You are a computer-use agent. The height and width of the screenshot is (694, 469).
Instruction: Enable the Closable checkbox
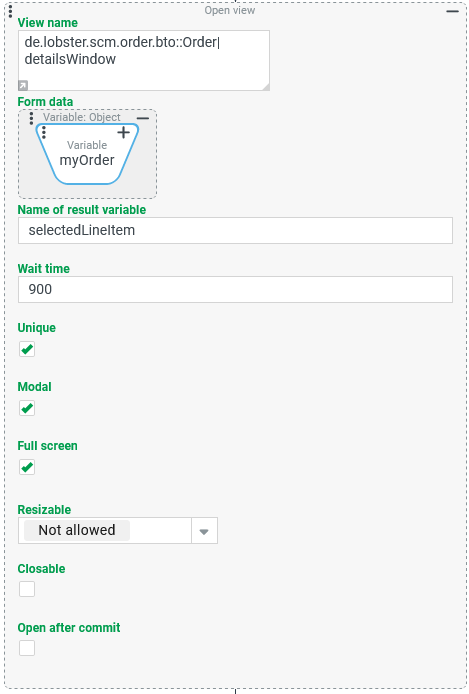27,589
